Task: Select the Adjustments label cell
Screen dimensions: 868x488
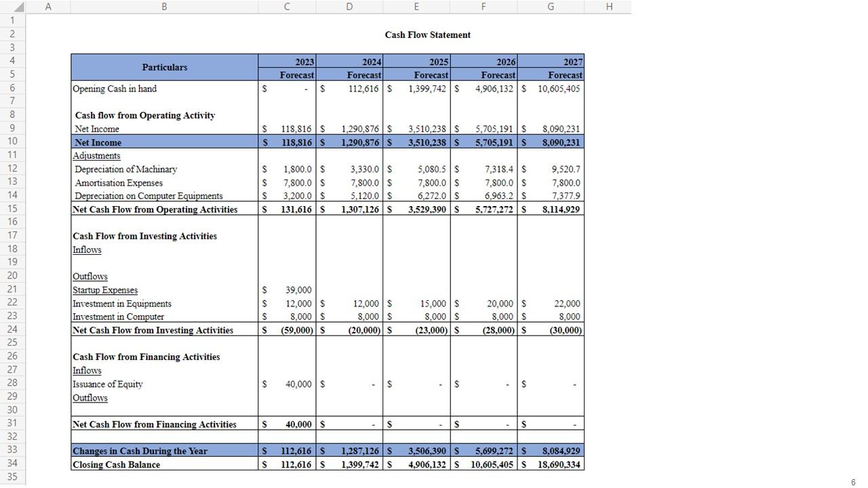Action: coord(96,156)
